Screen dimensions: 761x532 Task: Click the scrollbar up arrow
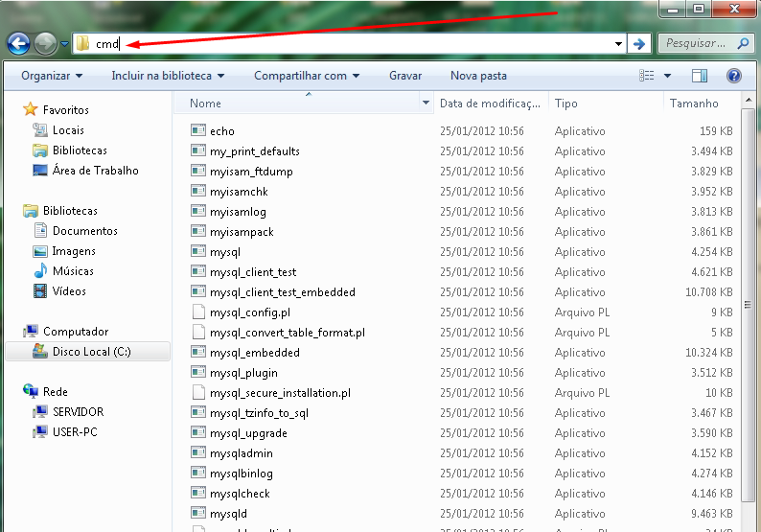[x=748, y=101]
